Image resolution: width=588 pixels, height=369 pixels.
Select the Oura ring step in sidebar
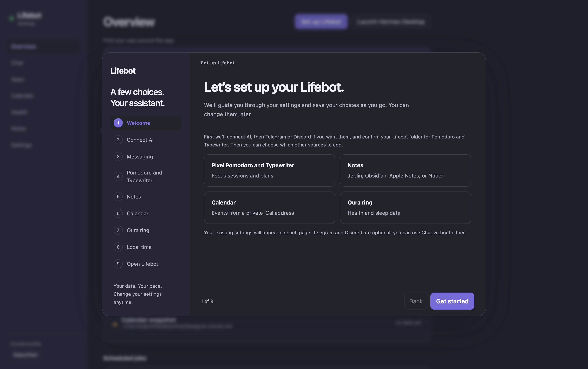[146, 230]
